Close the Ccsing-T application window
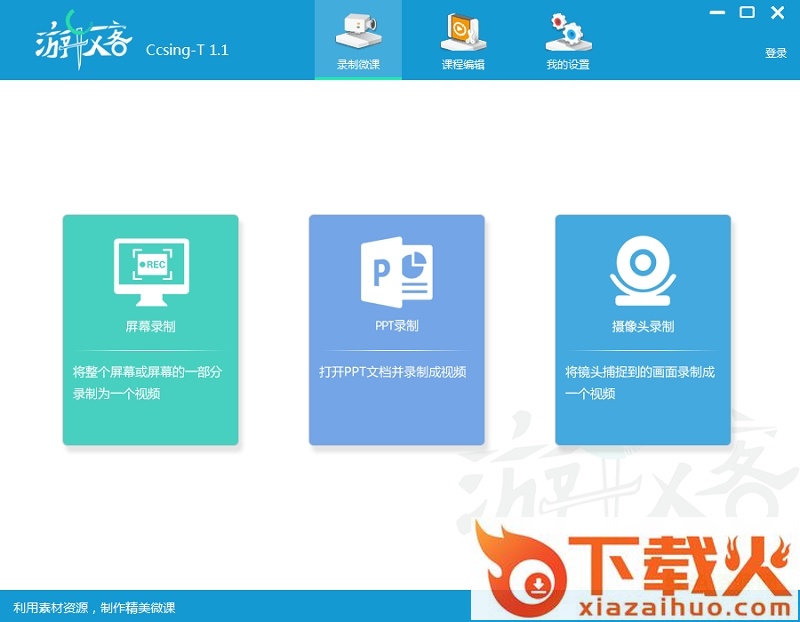Screen dimensions: 800x622 tap(777, 12)
